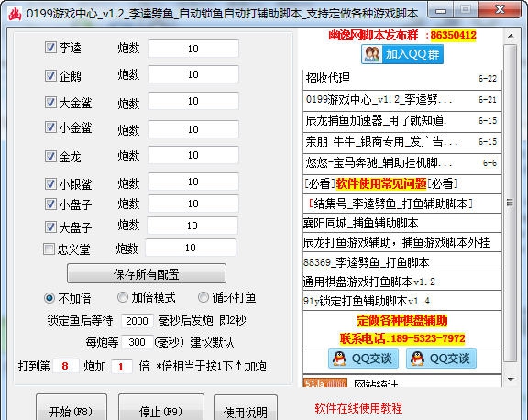Uncheck the 小盘子 checkbox
Image resolution: width=528 pixels, height=420 pixels.
point(50,204)
